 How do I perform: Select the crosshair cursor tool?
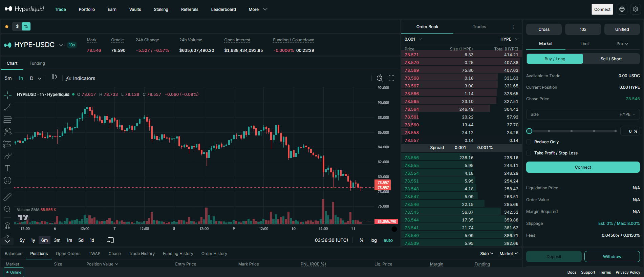click(7, 95)
